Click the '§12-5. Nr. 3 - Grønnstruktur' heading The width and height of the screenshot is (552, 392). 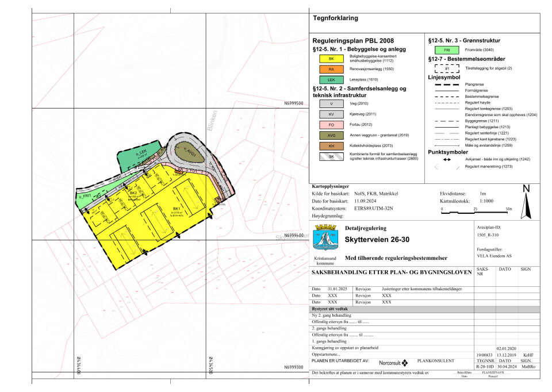click(464, 40)
